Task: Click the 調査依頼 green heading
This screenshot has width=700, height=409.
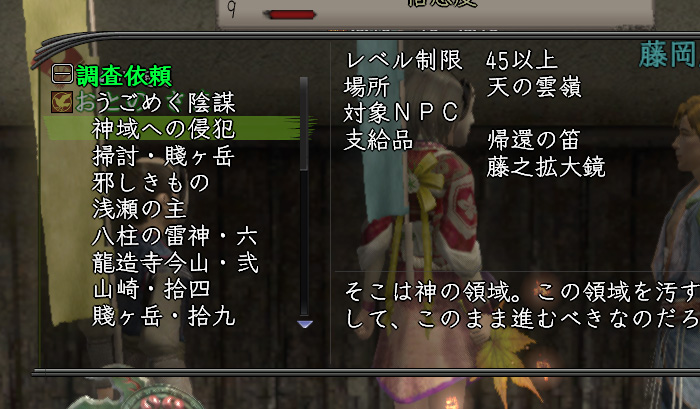Action: coord(124,75)
